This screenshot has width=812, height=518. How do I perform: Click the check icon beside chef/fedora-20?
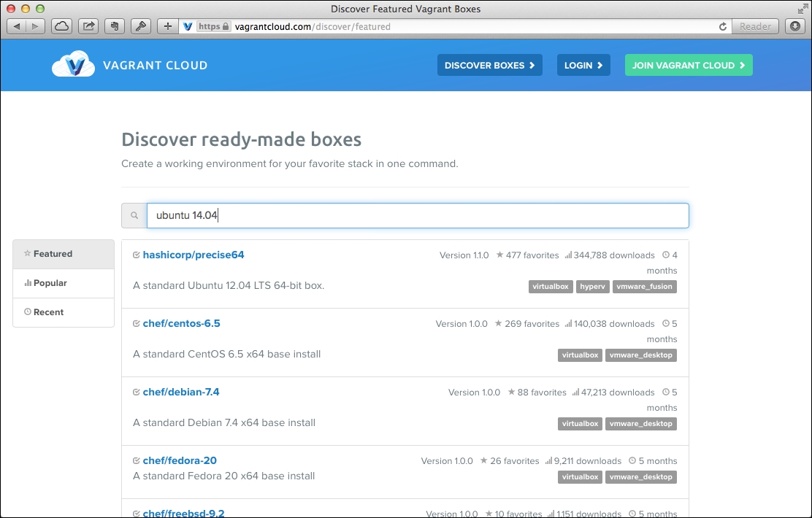click(x=137, y=460)
